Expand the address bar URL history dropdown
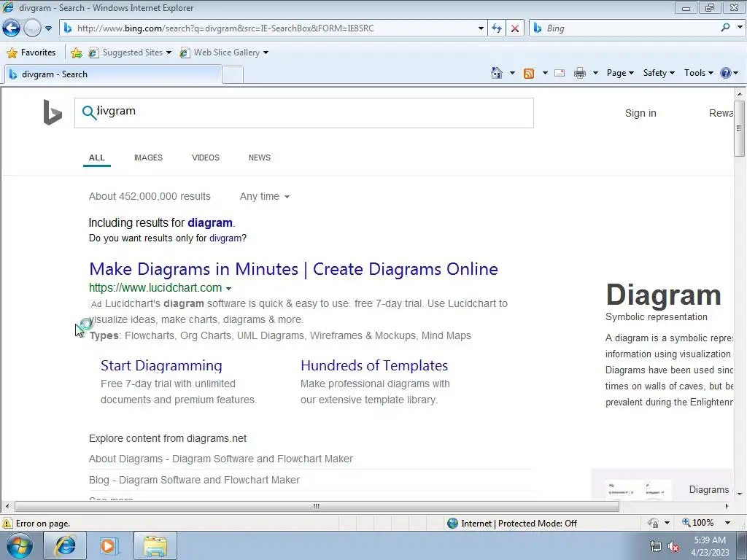 point(481,28)
